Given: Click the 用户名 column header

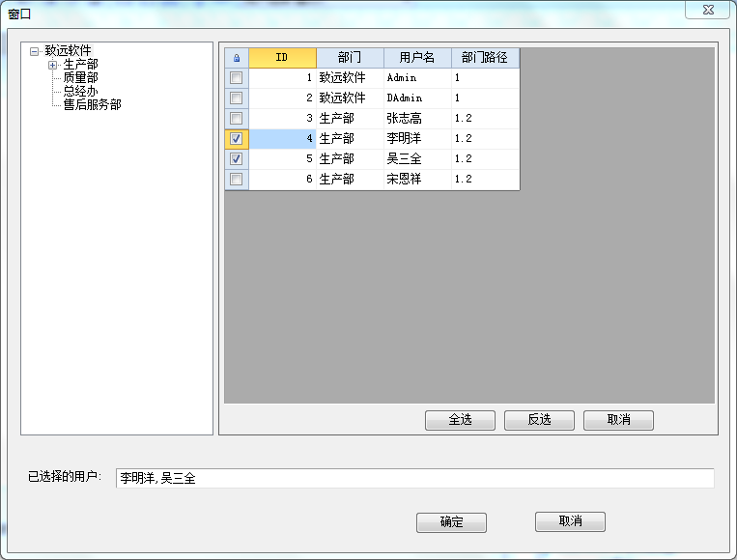Looking at the screenshot, I should [x=417, y=58].
